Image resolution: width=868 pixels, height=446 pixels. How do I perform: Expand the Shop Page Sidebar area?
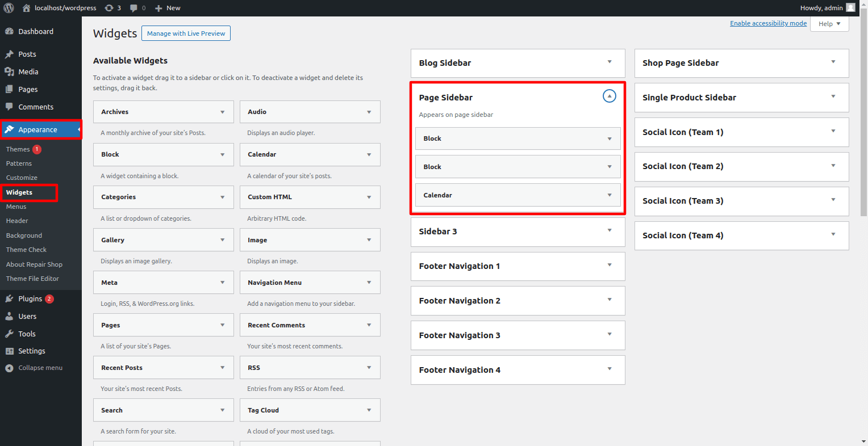click(833, 62)
